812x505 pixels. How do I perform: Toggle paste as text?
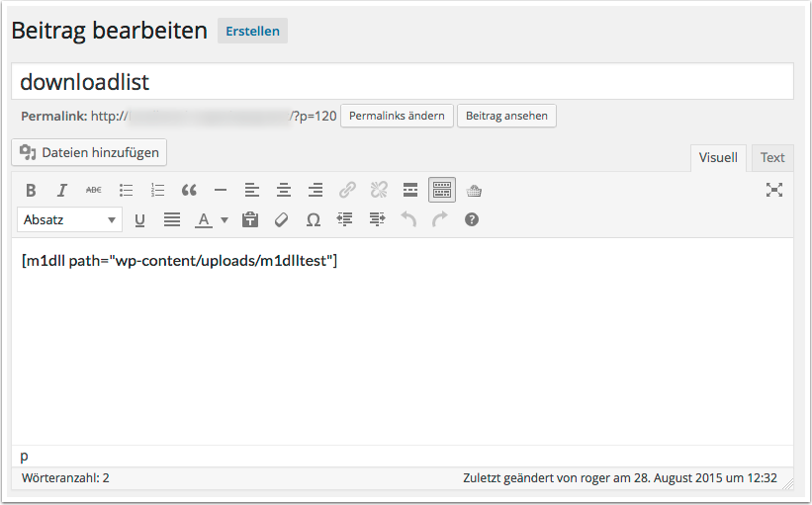(x=250, y=220)
